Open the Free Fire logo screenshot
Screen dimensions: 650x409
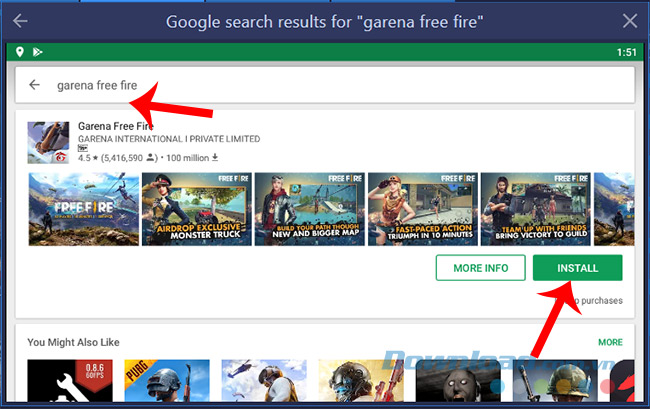tap(84, 209)
